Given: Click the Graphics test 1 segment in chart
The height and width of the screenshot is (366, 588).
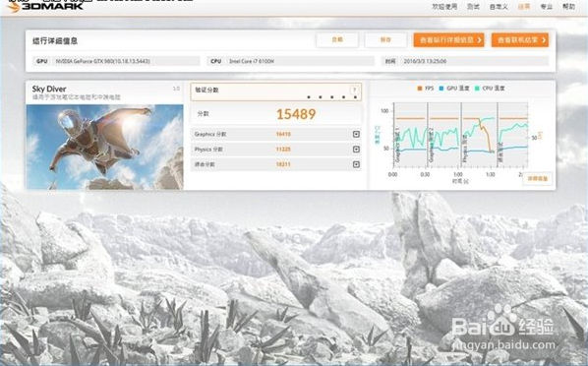Looking at the screenshot, I should 411,135.
